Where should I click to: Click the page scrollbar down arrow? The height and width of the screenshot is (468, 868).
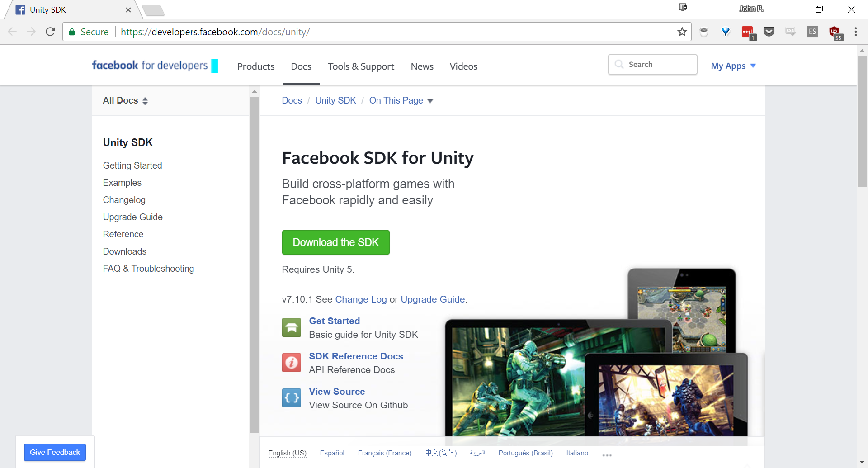[862, 462]
